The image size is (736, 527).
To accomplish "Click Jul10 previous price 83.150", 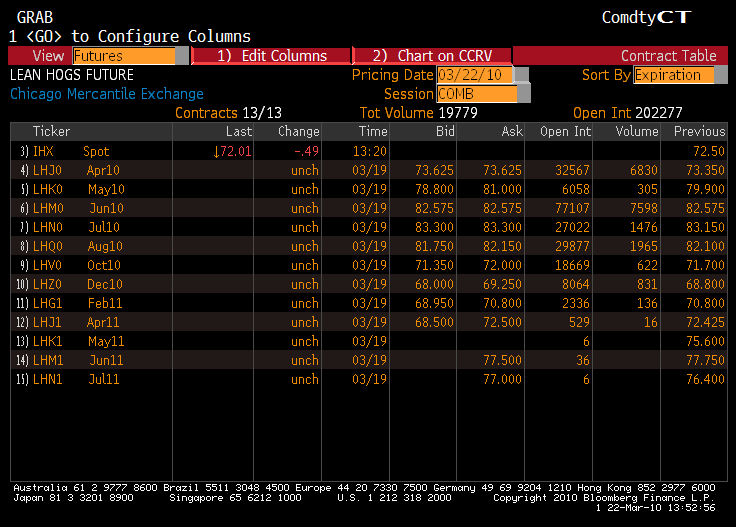I will point(705,227).
